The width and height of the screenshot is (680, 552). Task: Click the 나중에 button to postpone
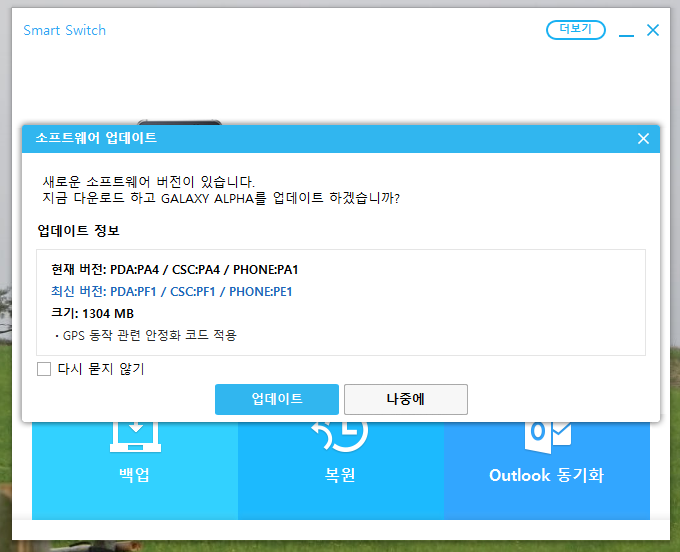(x=405, y=399)
